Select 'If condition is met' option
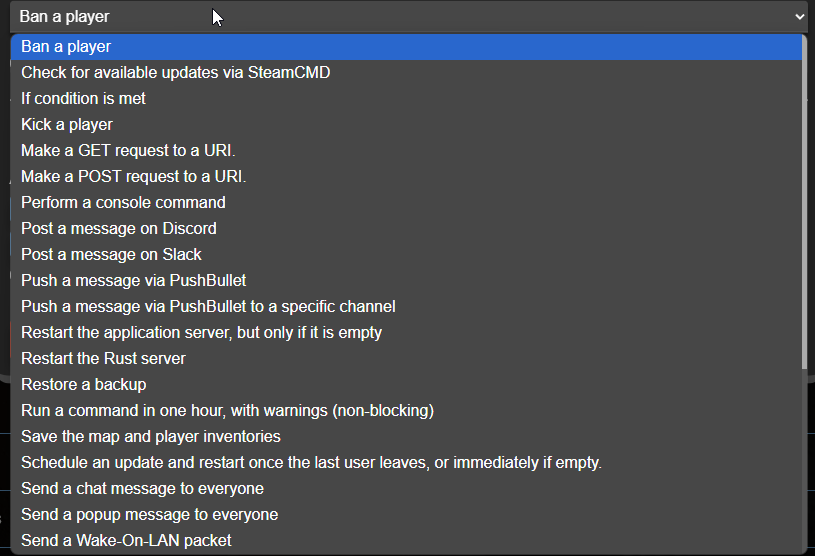Screen dimensions: 815x556 click(406, 99)
